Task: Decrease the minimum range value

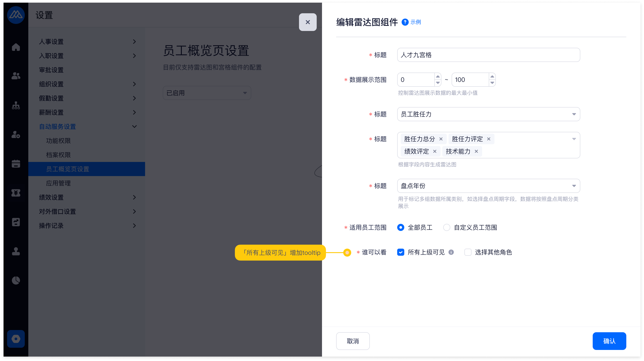Action: [x=438, y=83]
